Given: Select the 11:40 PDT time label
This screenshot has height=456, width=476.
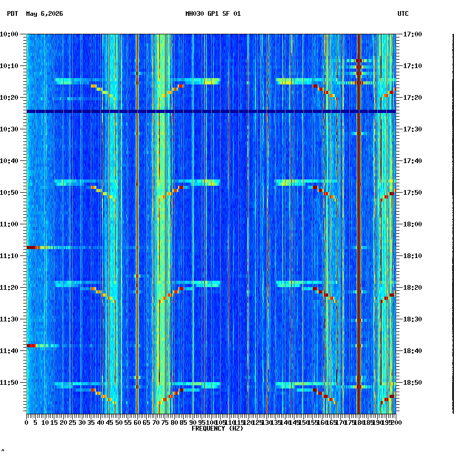Looking at the screenshot, I should pyautogui.click(x=9, y=351).
